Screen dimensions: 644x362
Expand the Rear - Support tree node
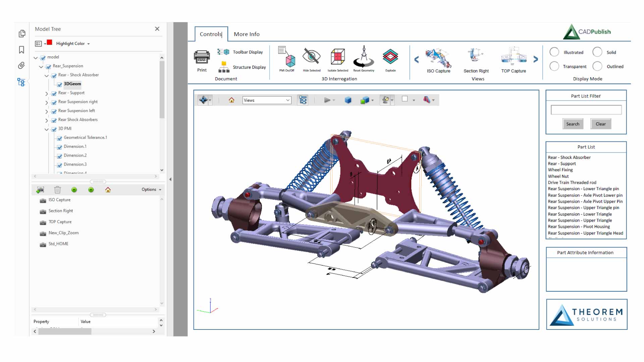tap(47, 94)
